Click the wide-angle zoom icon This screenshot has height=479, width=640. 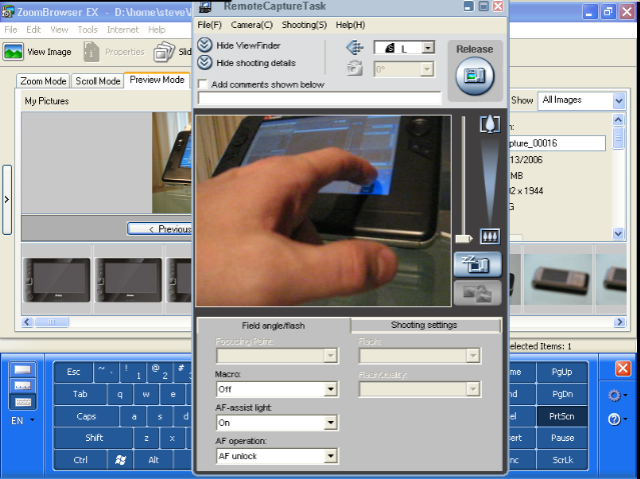[x=490, y=236]
